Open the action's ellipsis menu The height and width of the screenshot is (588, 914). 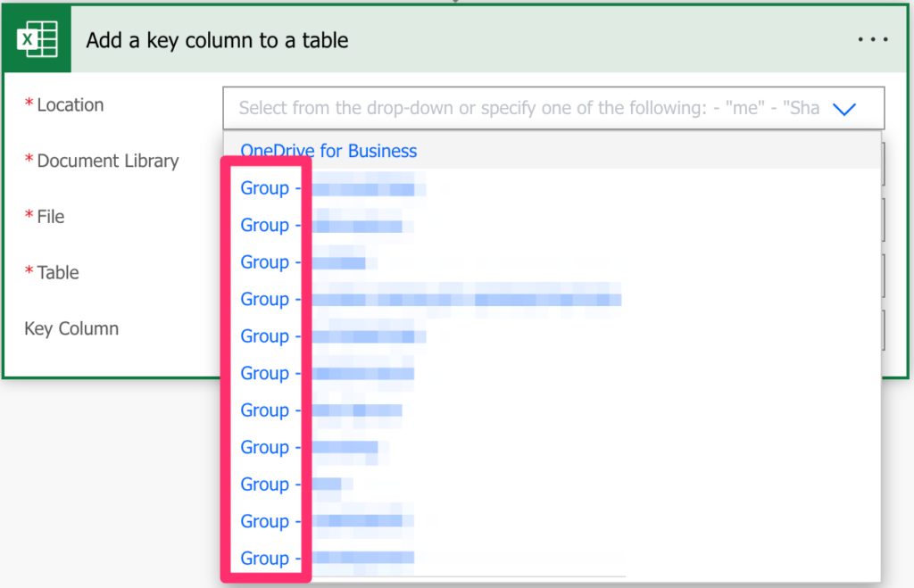tap(873, 38)
